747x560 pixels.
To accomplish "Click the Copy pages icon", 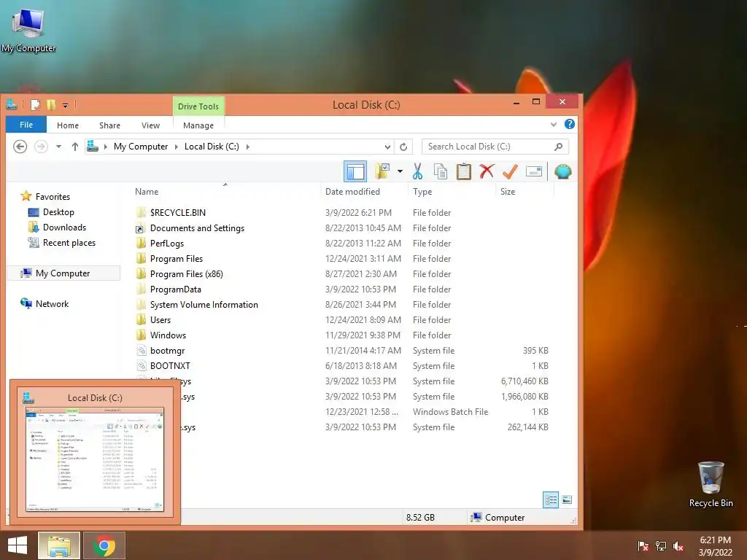I will pyautogui.click(x=440, y=171).
